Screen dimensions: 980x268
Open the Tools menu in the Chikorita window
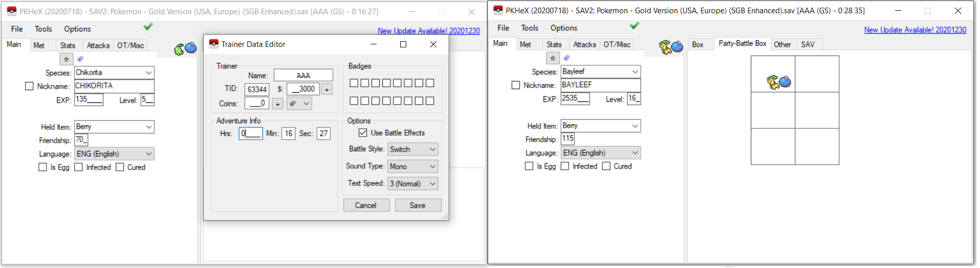43,29
